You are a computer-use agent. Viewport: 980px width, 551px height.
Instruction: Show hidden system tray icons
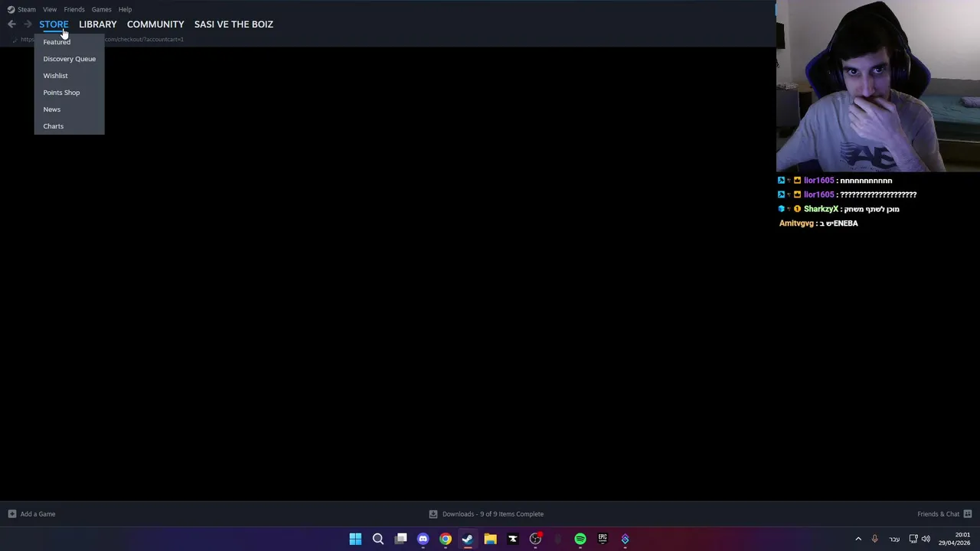click(x=858, y=539)
